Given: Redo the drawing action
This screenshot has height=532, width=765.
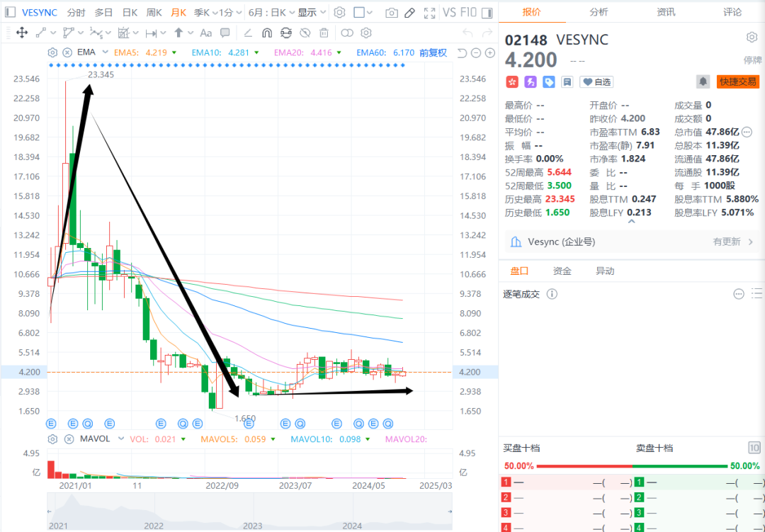Looking at the screenshot, I should point(487,33).
